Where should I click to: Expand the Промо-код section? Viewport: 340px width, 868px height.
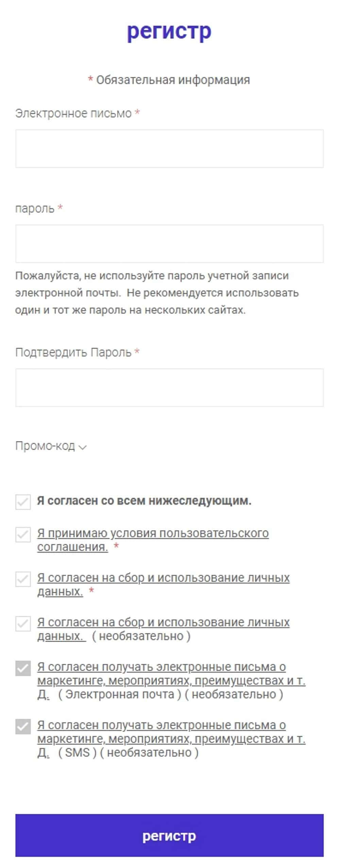(x=51, y=446)
